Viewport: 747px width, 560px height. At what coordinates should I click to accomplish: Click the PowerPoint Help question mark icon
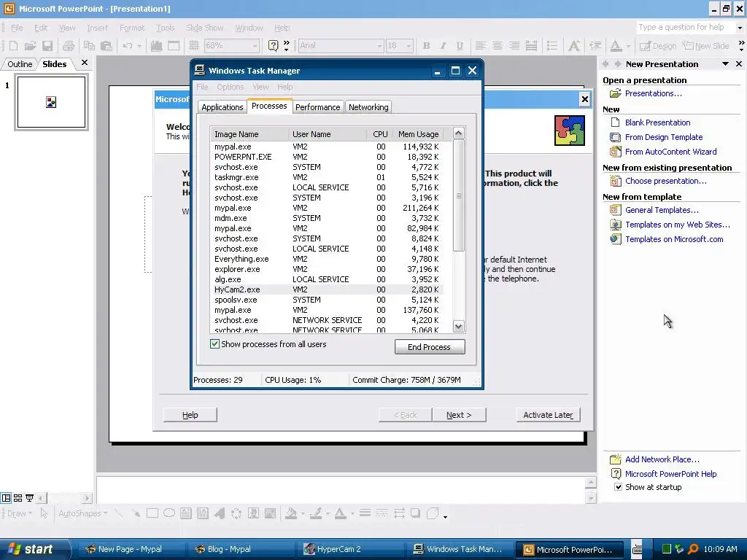tap(273, 46)
